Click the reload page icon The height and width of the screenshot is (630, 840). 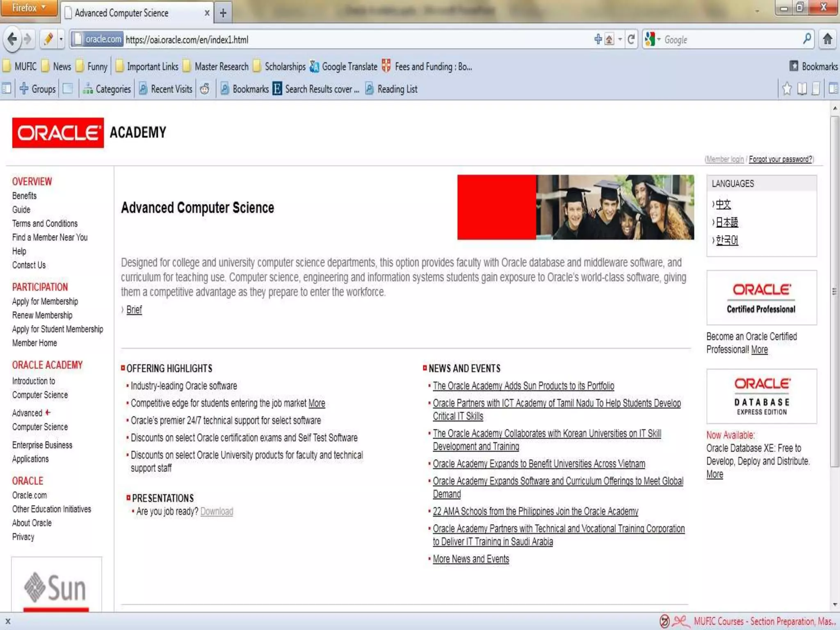coord(631,39)
